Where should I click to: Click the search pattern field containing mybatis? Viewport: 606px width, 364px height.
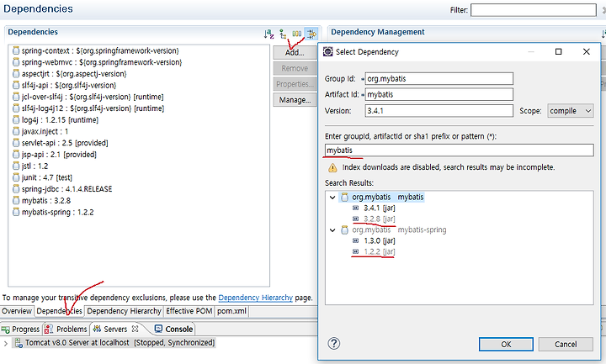pos(460,150)
